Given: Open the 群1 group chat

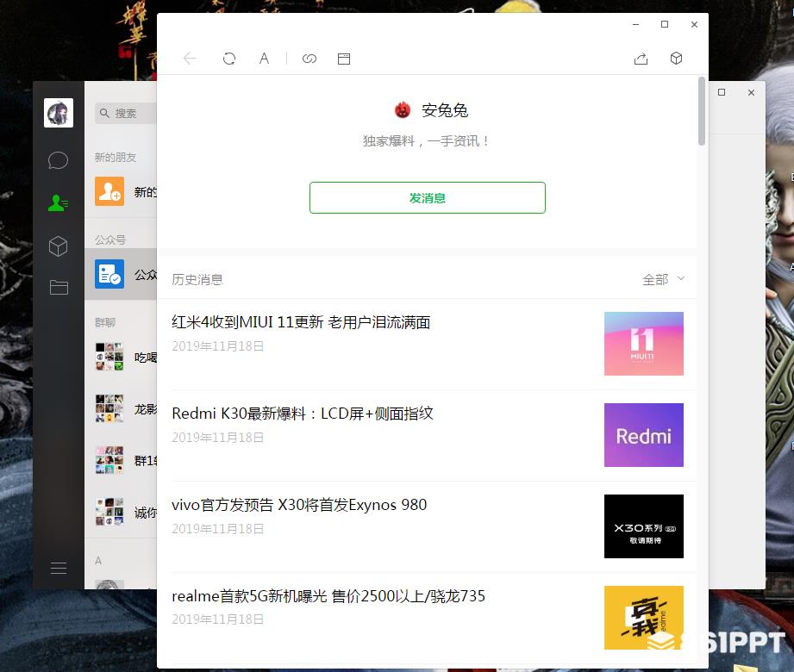Looking at the screenshot, I should coord(121,460).
